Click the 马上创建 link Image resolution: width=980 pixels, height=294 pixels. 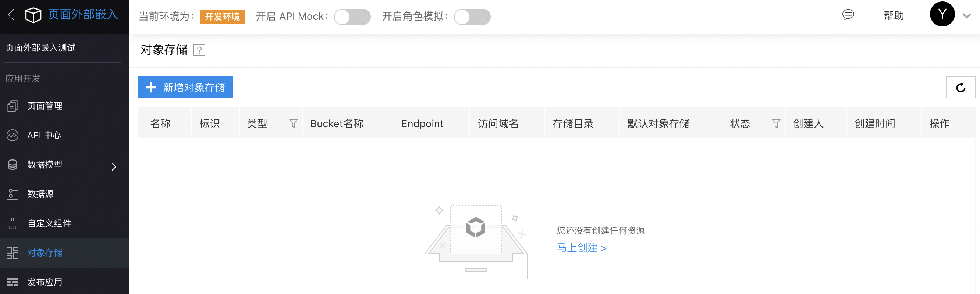point(582,248)
